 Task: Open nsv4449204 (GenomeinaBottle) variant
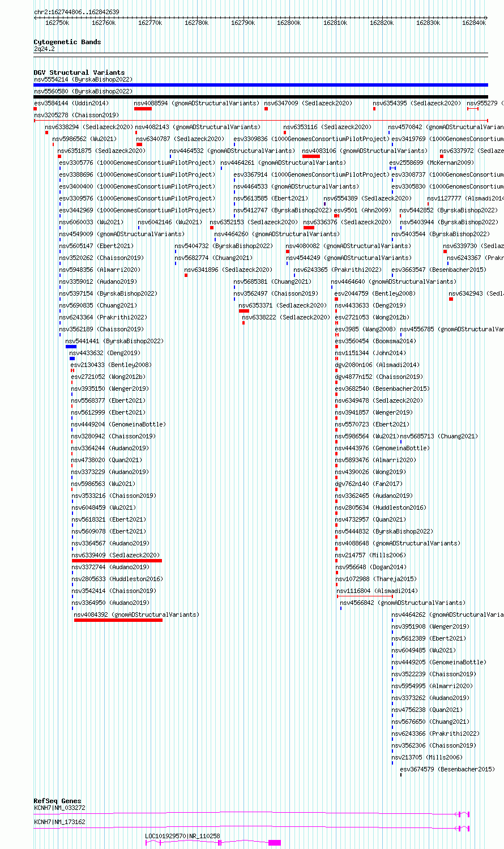point(118,424)
